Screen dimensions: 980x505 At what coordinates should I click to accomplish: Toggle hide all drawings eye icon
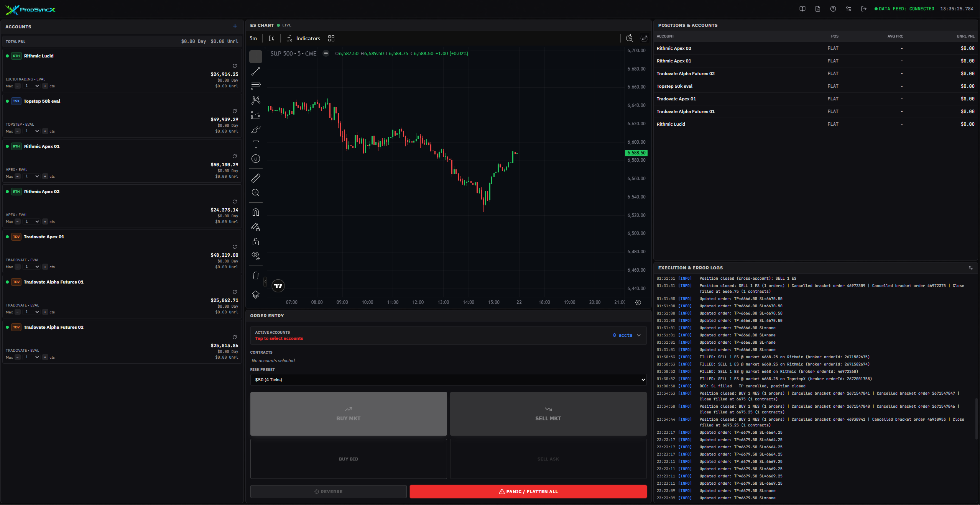pos(256,256)
